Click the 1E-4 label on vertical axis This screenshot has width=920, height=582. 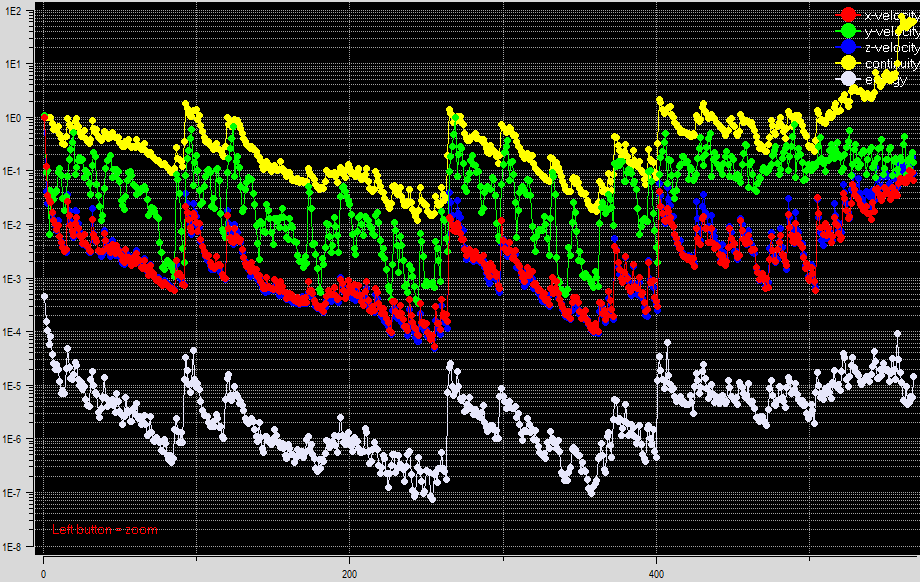click(20, 332)
